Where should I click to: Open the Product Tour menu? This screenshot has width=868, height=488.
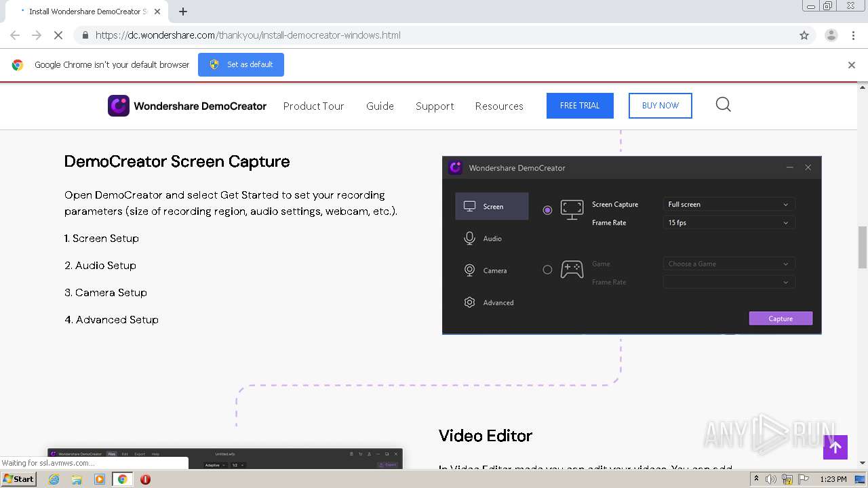point(313,106)
